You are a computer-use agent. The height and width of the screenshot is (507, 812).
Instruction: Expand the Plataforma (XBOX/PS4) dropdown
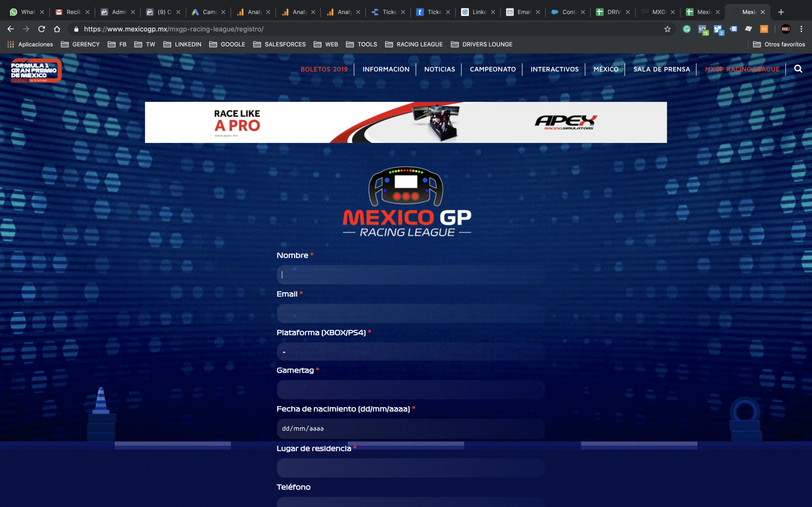point(411,351)
